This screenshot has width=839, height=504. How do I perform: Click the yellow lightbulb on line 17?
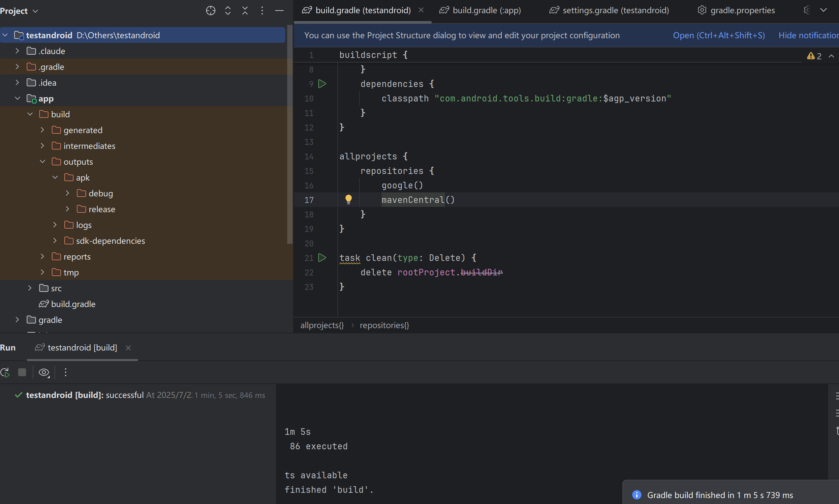pyautogui.click(x=349, y=199)
